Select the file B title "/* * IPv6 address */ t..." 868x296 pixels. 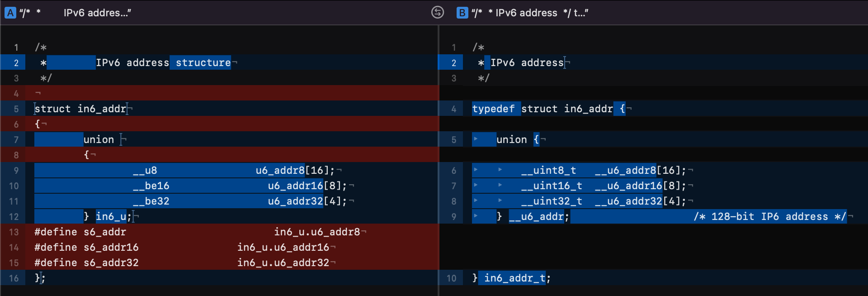[529, 13]
